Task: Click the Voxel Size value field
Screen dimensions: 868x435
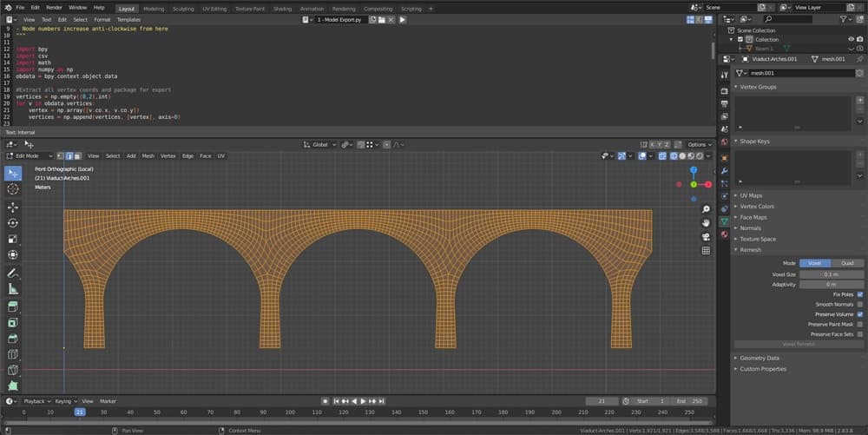Action: [x=831, y=274]
